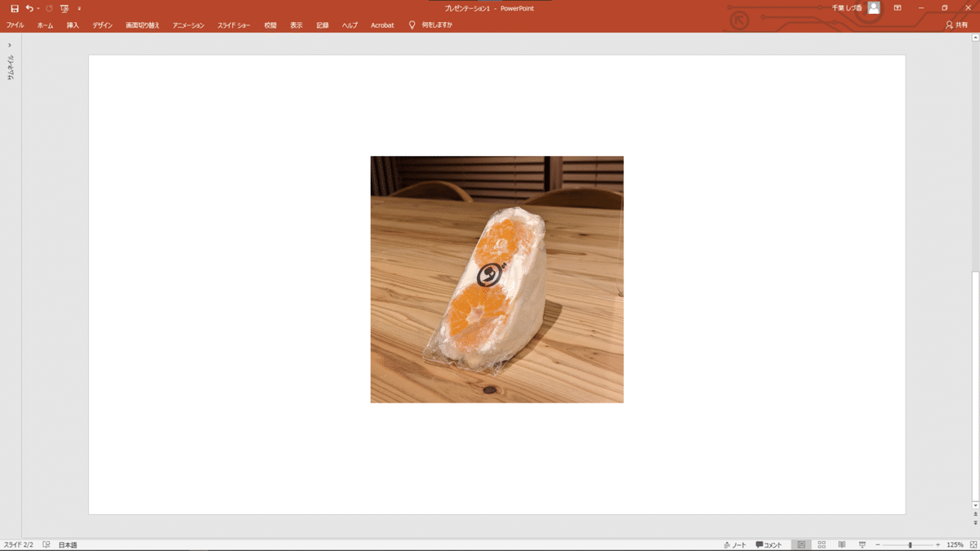This screenshot has height=551, width=980.
Task: Switch to the 挿入 ribbon tab
Action: pos(73,25)
